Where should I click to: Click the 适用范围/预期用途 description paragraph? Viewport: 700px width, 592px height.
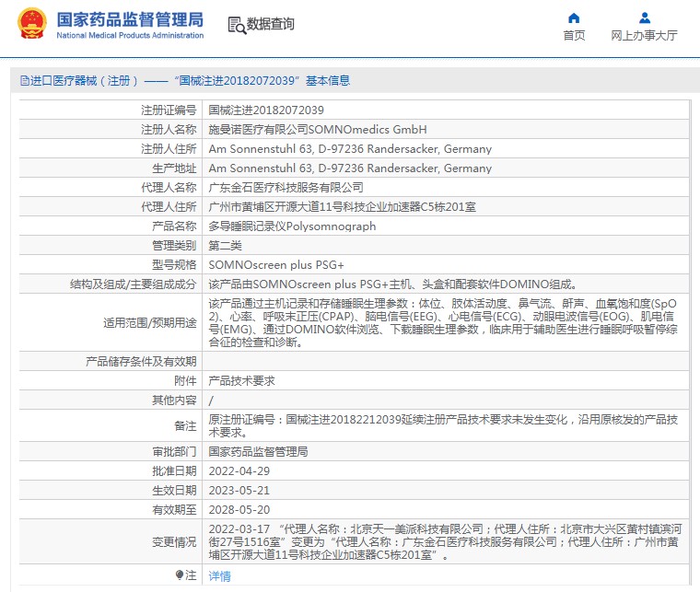pyautogui.click(x=443, y=322)
